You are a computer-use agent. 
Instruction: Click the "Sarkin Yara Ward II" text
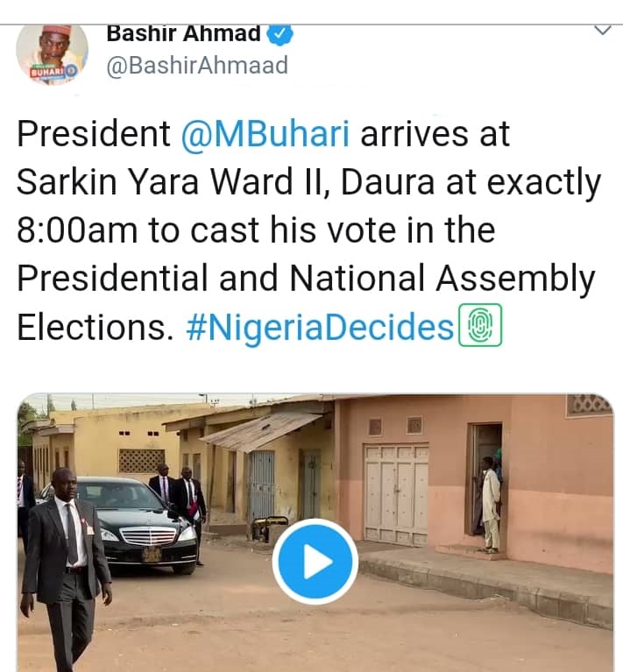coord(171,182)
